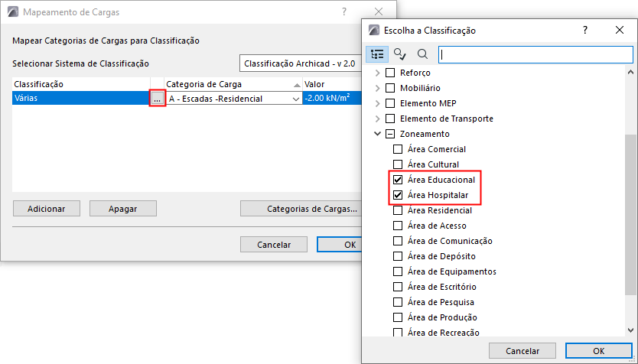Click the Categoria de Carga column header

pyautogui.click(x=229, y=84)
